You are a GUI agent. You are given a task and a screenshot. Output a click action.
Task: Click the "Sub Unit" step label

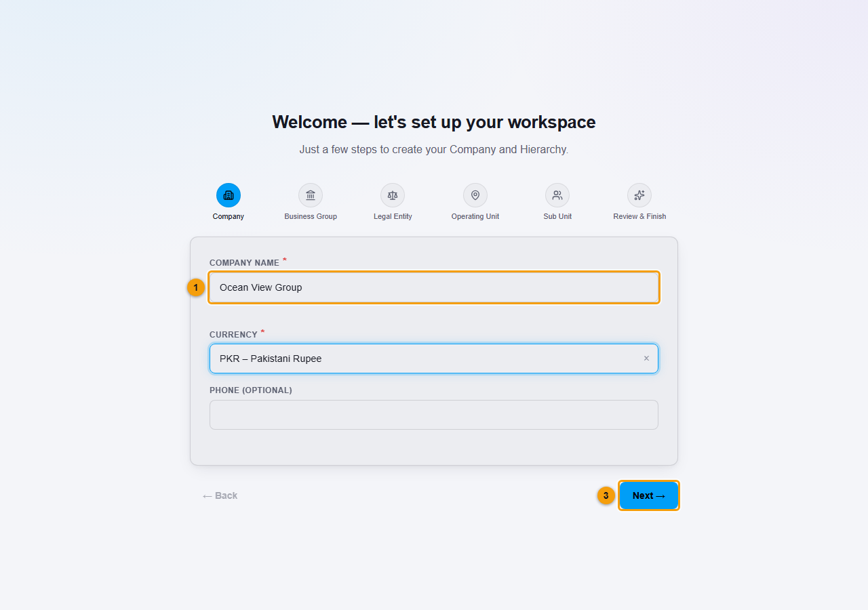point(557,216)
